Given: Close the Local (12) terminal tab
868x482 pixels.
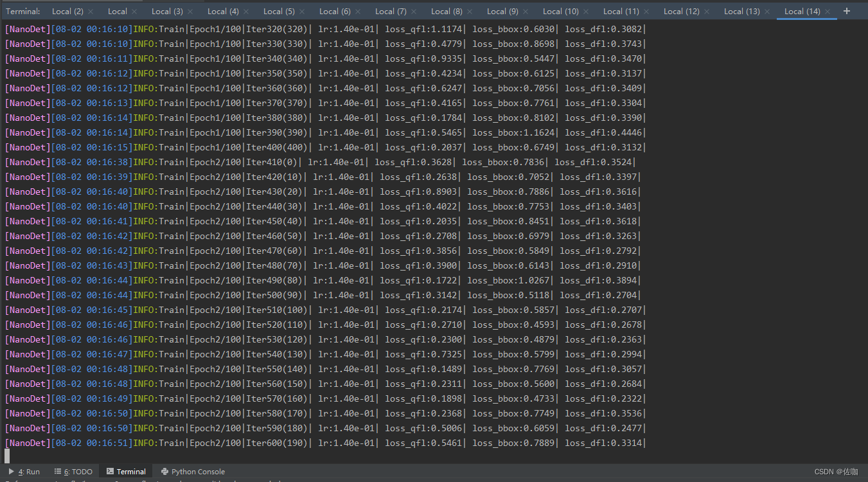Looking at the screenshot, I should click(707, 12).
